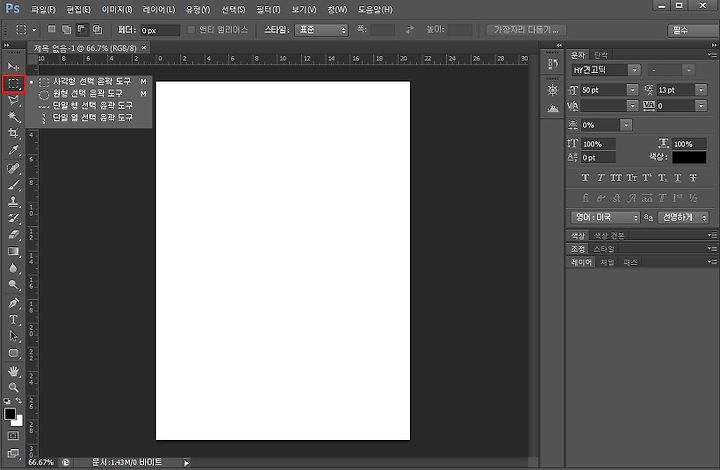
Task: Click vertical scale 100% field
Action: tap(598, 144)
